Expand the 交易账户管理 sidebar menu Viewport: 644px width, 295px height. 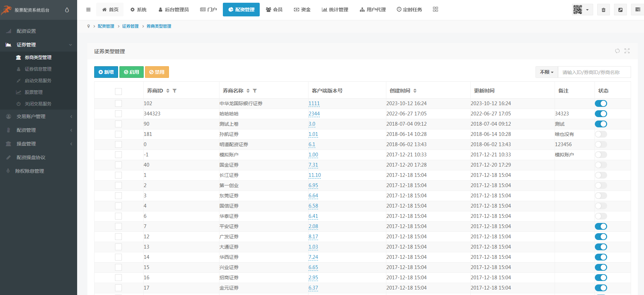tap(39, 116)
